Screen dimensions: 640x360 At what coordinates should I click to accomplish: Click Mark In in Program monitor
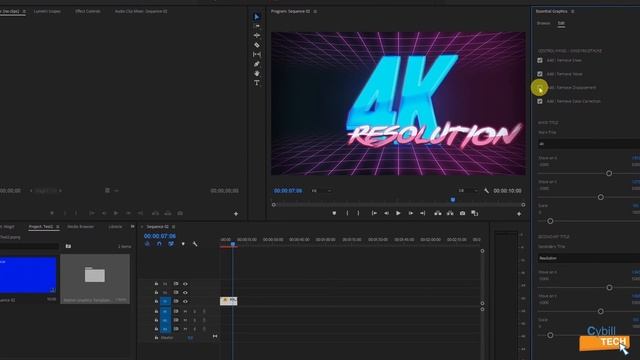tap(347, 213)
